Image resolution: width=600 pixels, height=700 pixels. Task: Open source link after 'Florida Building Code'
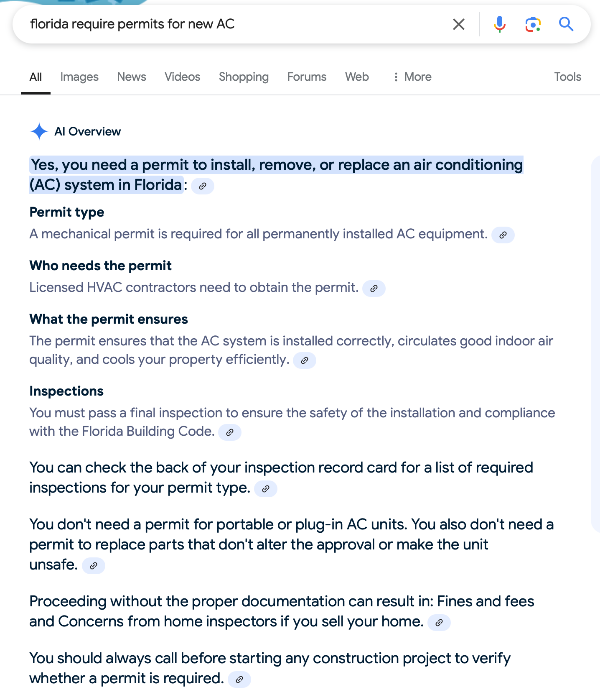pos(230,432)
